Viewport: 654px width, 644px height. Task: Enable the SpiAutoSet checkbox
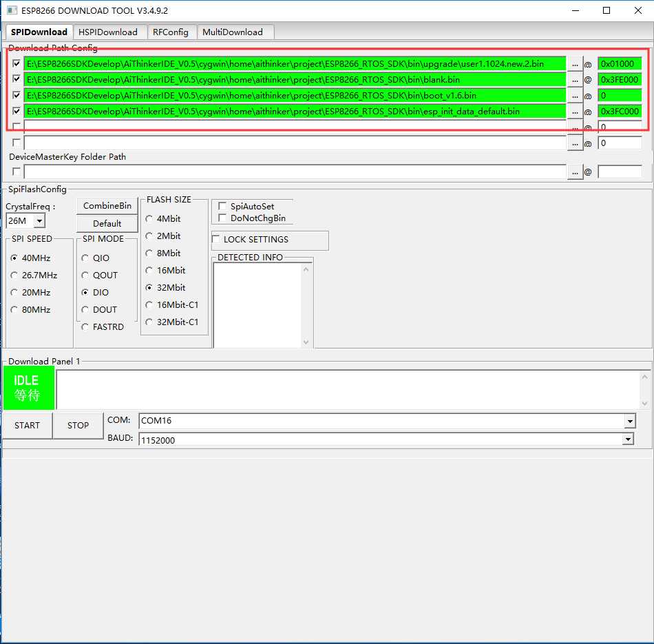pyautogui.click(x=222, y=206)
